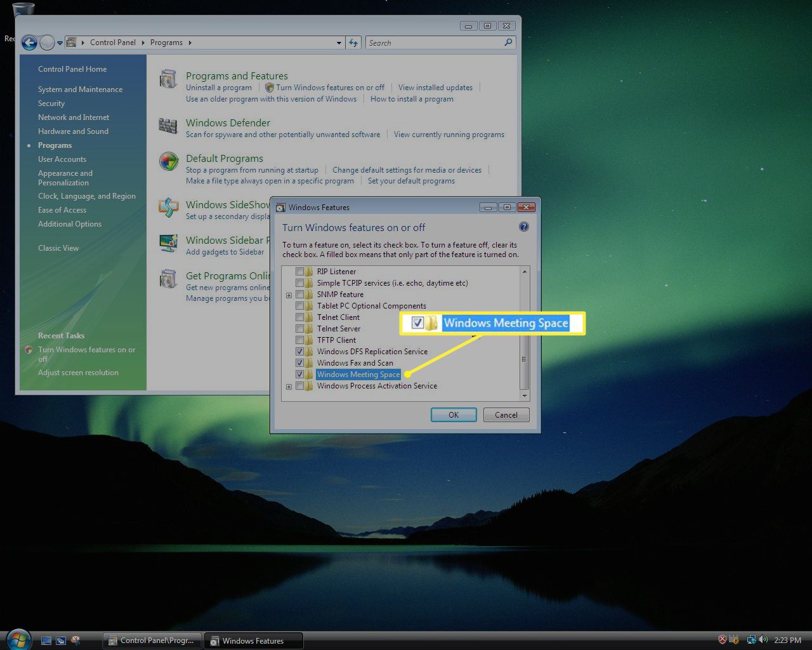Enable the Telnet Client checkbox

pyautogui.click(x=299, y=317)
